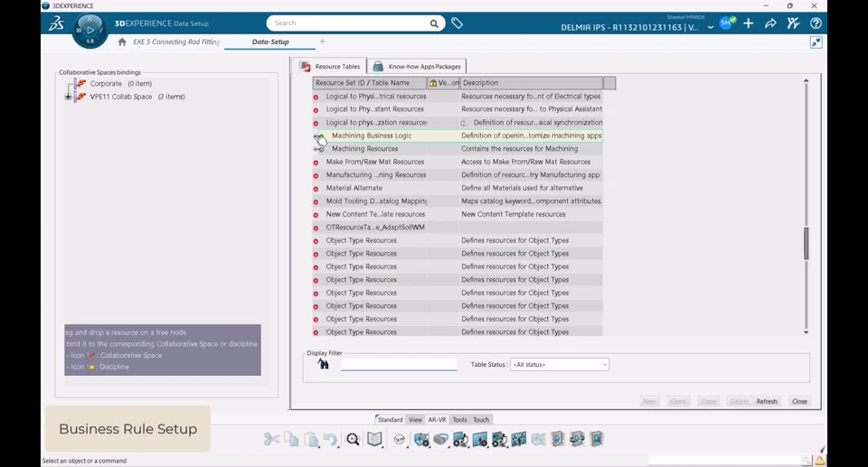This screenshot has width=868, height=467.
Task: Click the Paste icon in Standard toolbar
Action: coord(311,439)
